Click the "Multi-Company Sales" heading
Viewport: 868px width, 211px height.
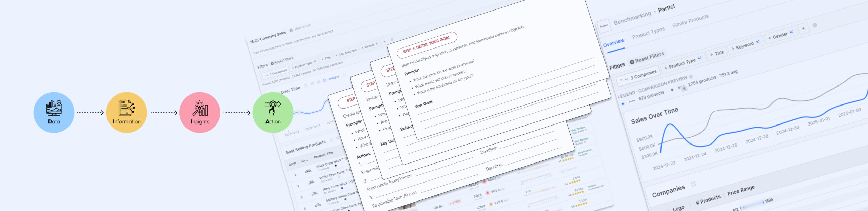[268, 37]
